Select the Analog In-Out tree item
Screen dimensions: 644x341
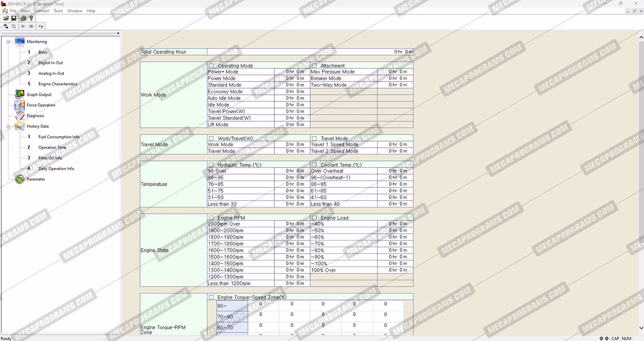click(51, 74)
